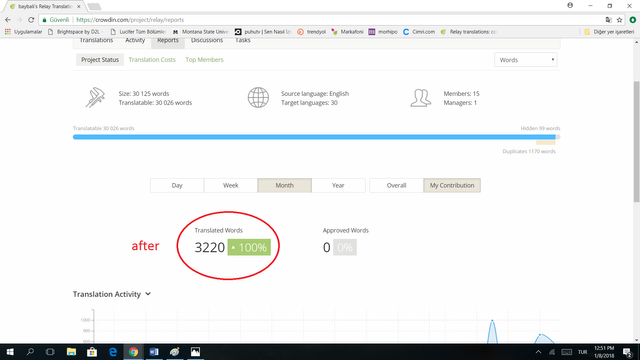This screenshot has width=640, height=360.
Task: Open the Words unit dropdown
Action: (525, 60)
